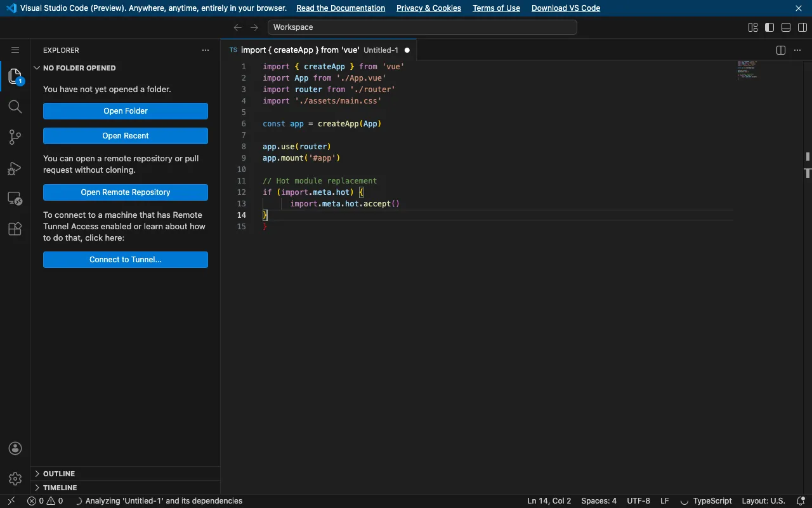Open the Manage gear icon
Screen dimensions: 812x508
tap(15, 479)
